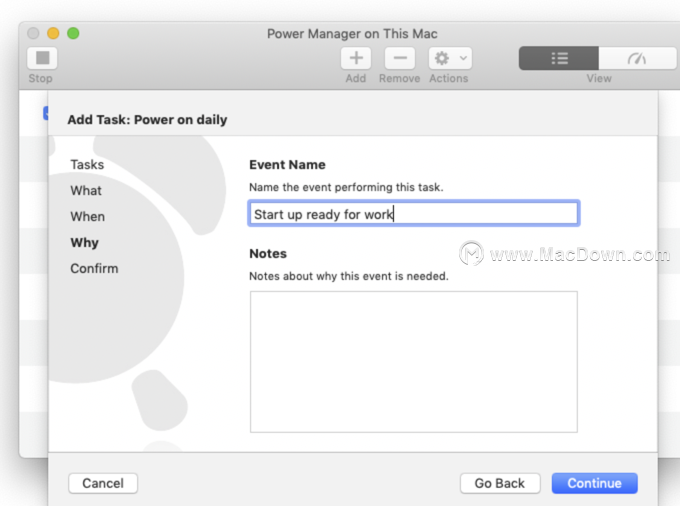Select the Tasks step in sidebar
Viewport: 680px width, 506px height.
[x=87, y=165]
